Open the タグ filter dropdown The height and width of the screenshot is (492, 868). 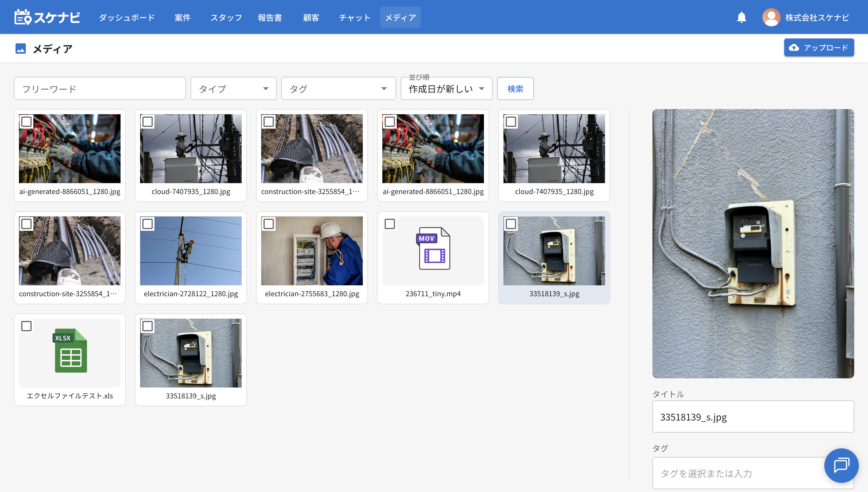pyautogui.click(x=338, y=88)
